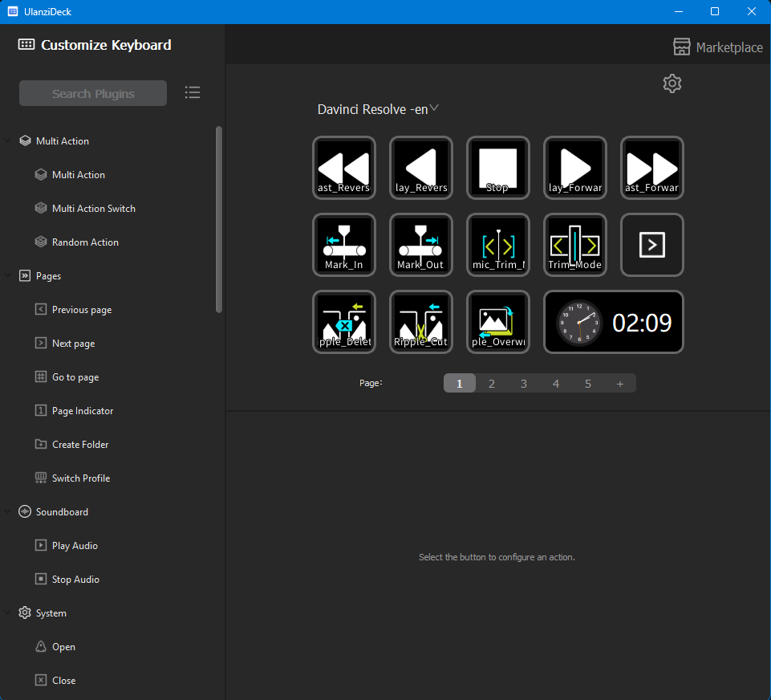The width and height of the screenshot is (771, 700).
Task: Open the Marketplace
Action: point(717,47)
